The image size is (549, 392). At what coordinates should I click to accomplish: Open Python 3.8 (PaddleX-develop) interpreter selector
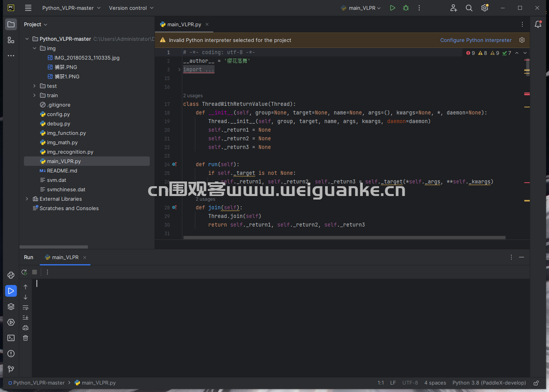[489, 383]
